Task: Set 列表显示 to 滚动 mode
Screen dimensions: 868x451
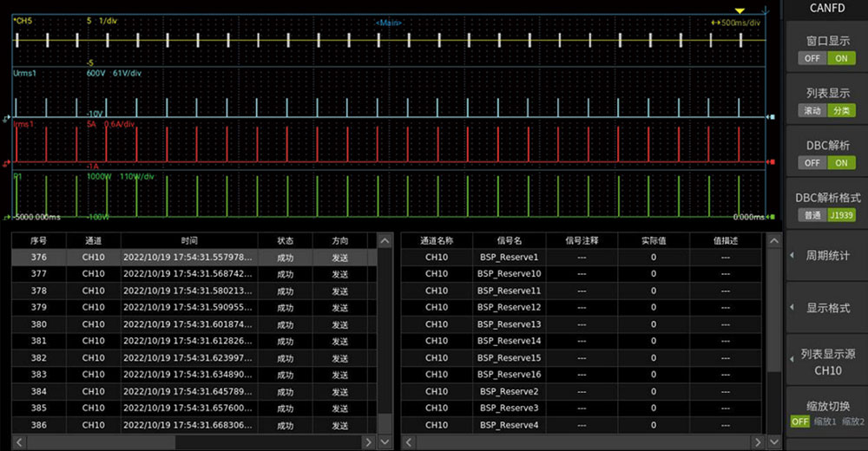Action: pyautogui.click(x=812, y=110)
